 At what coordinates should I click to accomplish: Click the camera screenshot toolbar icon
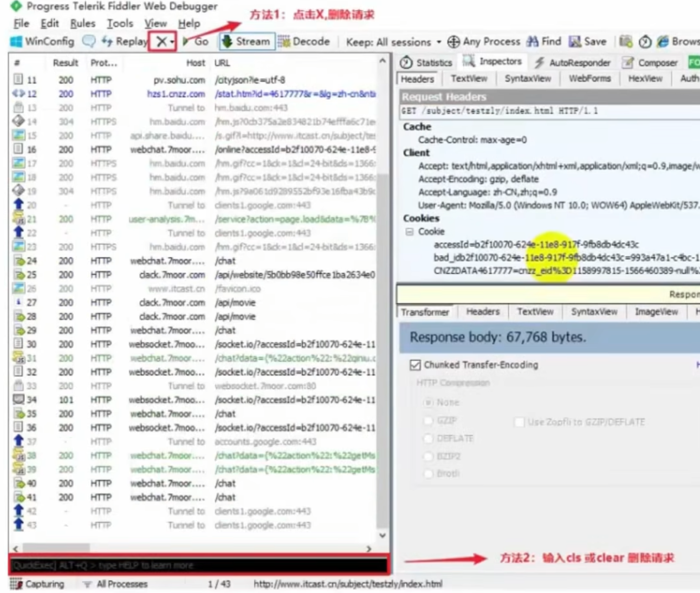click(x=626, y=41)
